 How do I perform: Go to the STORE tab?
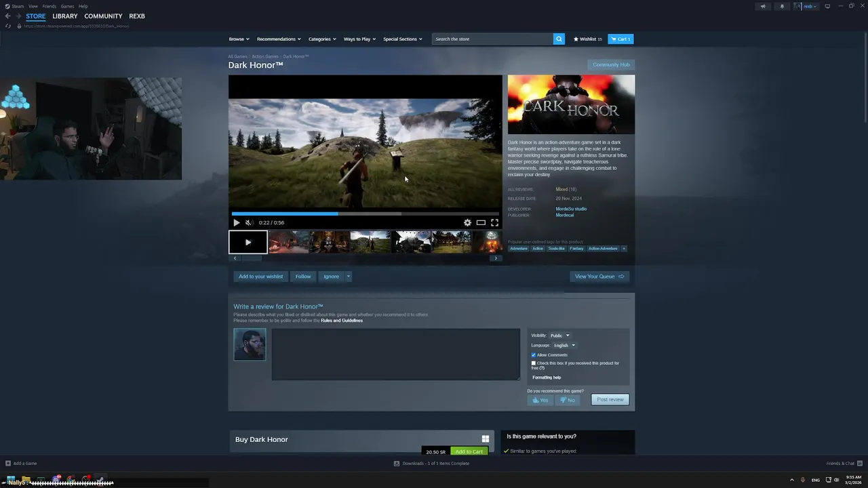click(36, 16)
